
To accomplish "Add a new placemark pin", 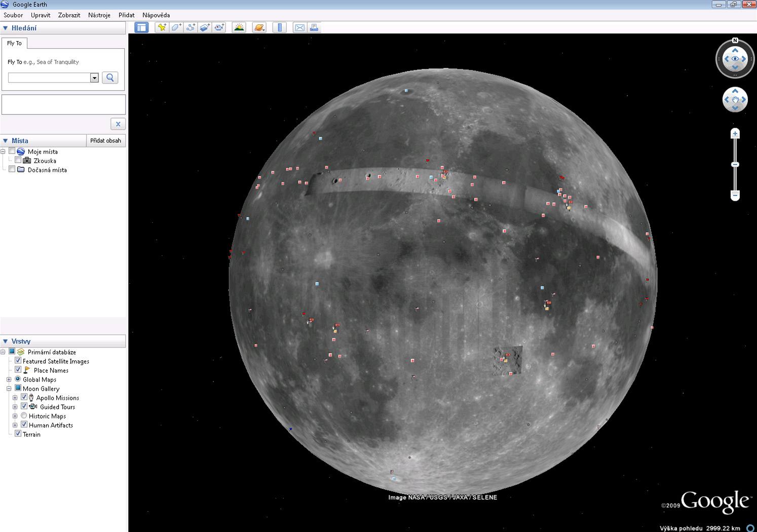I will (x=162, y=28).
